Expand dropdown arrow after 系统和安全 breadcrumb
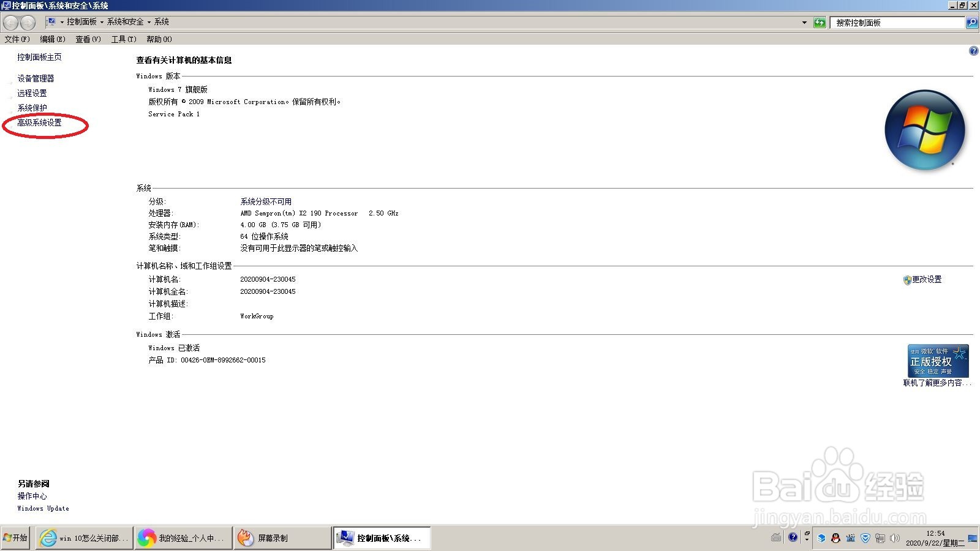Image resolution: width=980 pixels, height=551 pixels. (149, 22)
